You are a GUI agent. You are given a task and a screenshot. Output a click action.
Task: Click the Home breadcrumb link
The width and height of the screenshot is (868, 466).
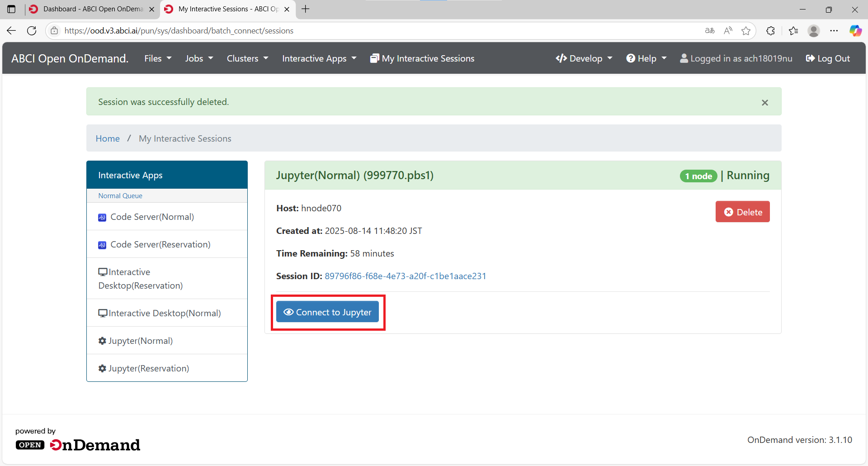[x=108, y=138]
